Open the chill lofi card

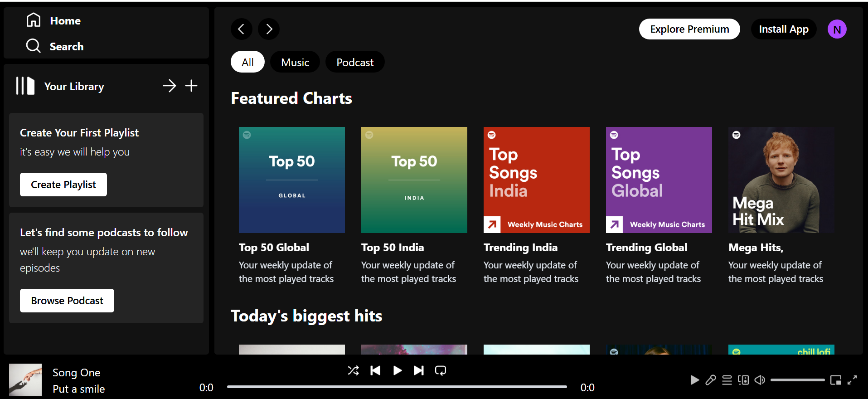(781, 350)
